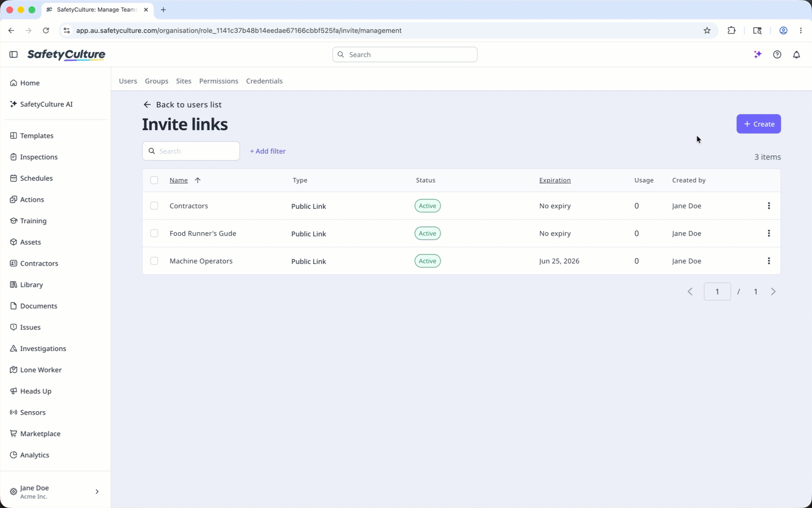Navigate back with browser back arrow
812x508 pixels.
(11, 30)
